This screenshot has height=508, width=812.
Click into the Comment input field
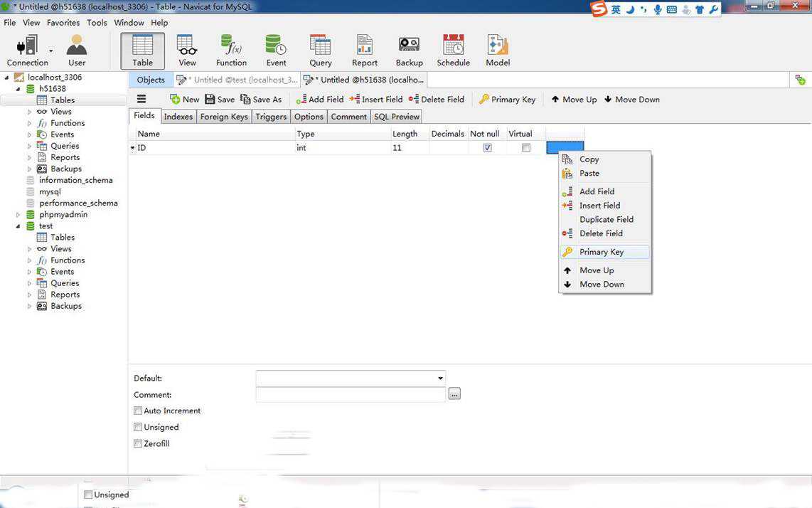(351, 394)
